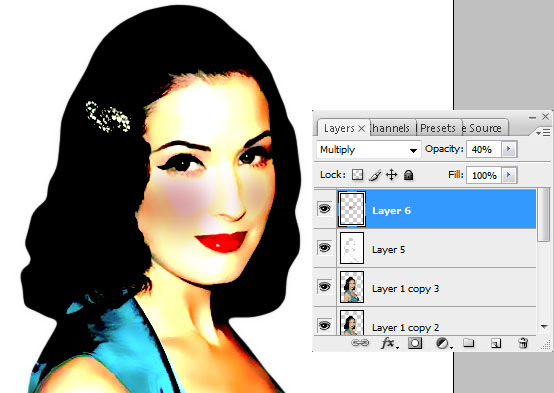Open the layer style fx menu
Viewport: 554px width, 393px height.
(389, 343)
